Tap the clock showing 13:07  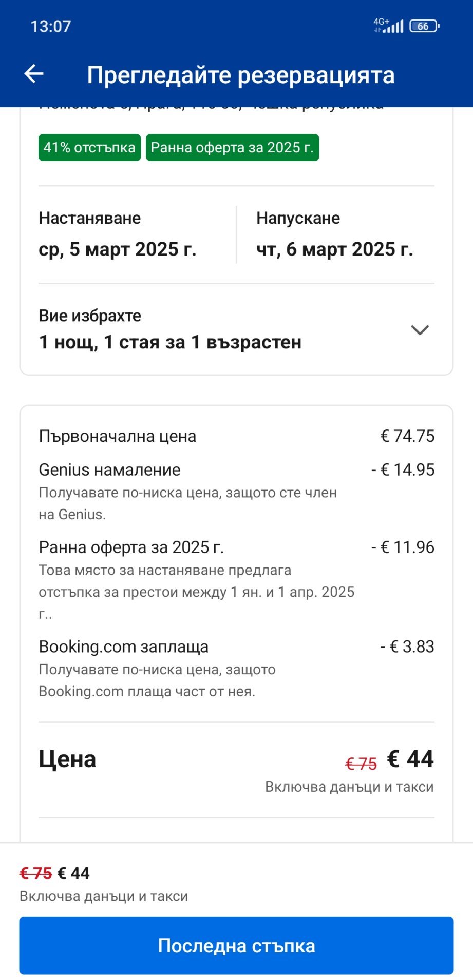pyautogui.click(x=51, y=26)
